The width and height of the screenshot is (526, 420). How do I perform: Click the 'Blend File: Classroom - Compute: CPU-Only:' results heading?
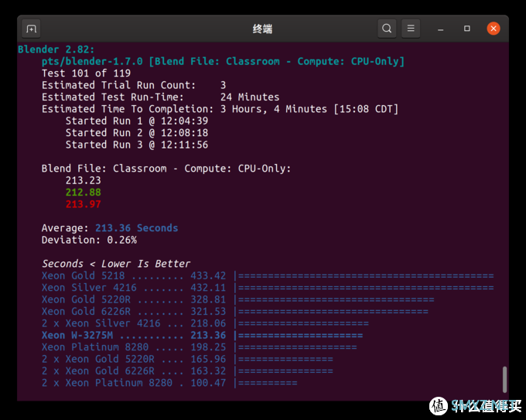[166, 169]
